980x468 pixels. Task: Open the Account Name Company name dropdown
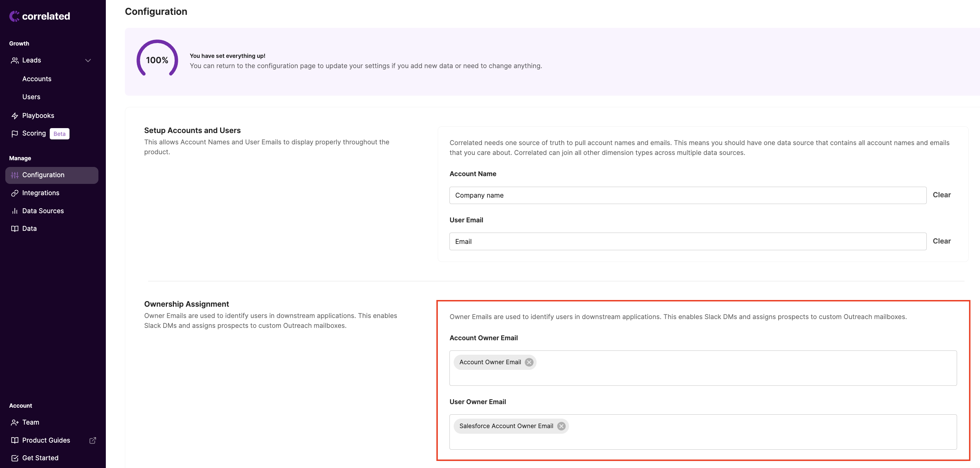[687, 195]
